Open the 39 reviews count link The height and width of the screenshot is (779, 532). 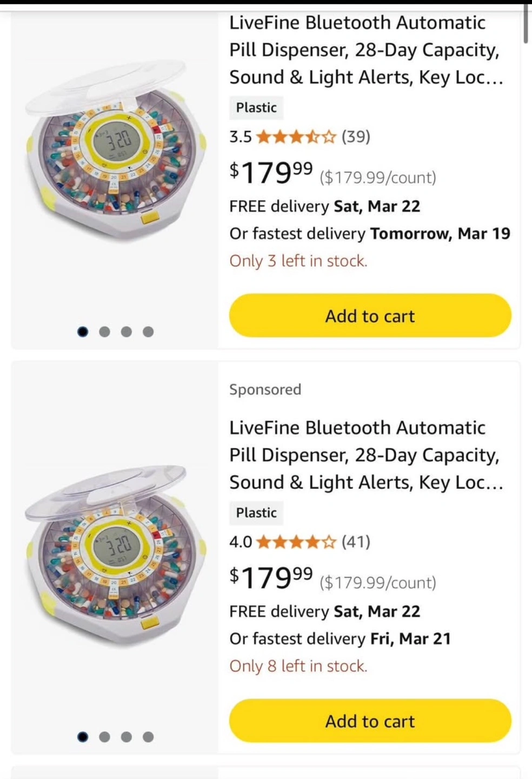[x=356, y=137]
